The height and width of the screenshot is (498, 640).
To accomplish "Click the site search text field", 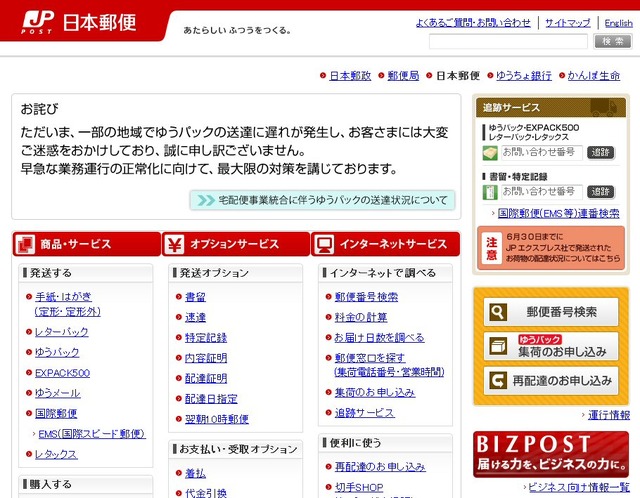I will 508,41.
